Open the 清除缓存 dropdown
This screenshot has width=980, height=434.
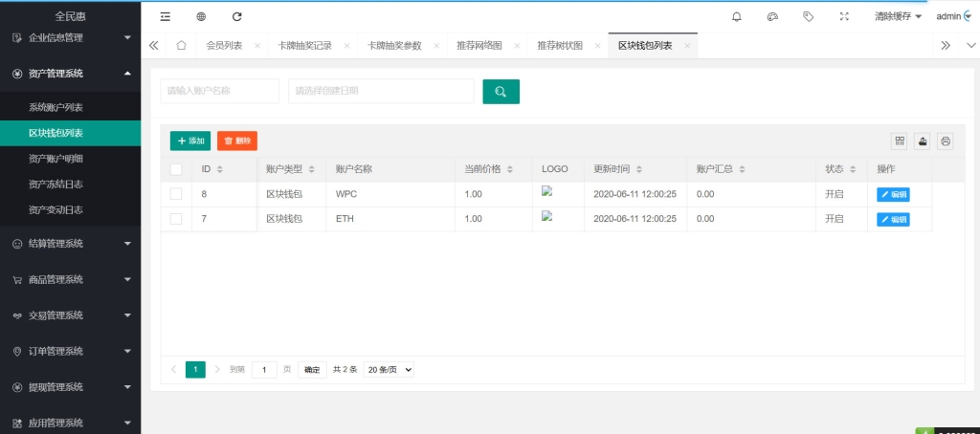point(898,16)
